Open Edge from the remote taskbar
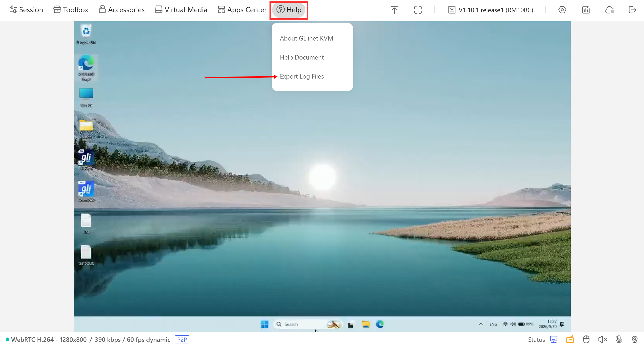Screen dimensions: 644x345 point(380,324)
